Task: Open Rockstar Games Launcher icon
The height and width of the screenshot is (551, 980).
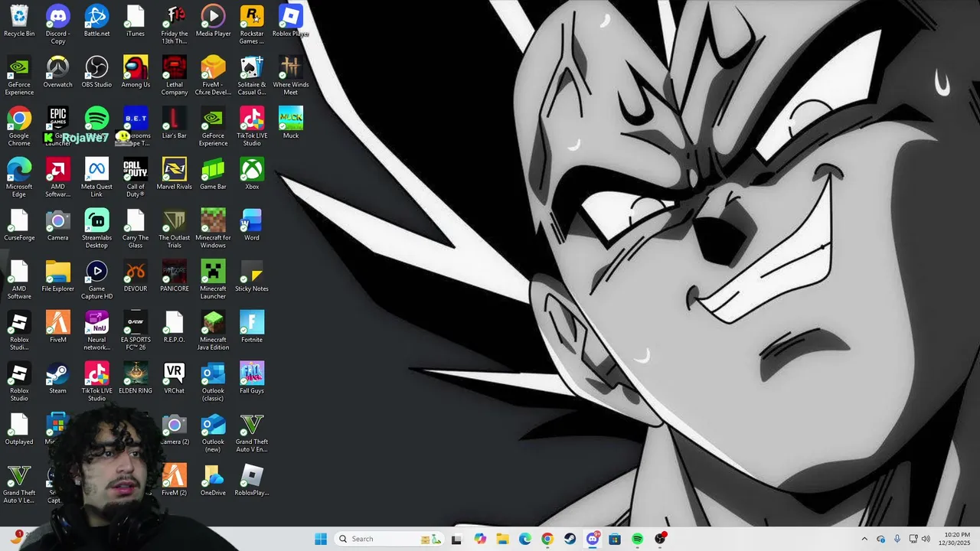Action: [x=252, y=24]
